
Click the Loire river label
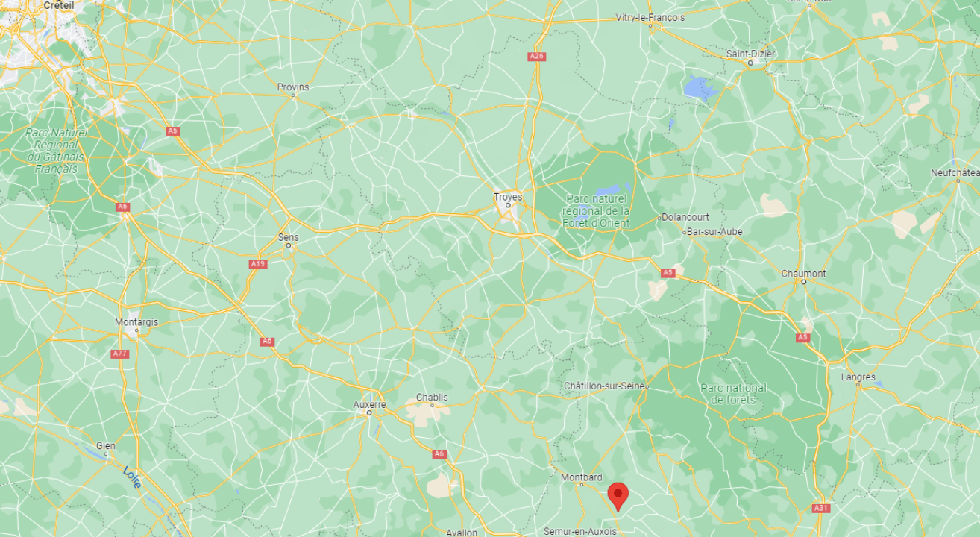tap(132, 477)
